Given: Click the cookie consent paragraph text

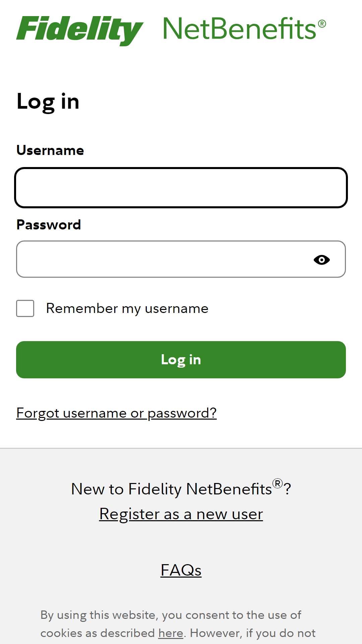Looking at the screenshot, I should [x=178, y=624].
